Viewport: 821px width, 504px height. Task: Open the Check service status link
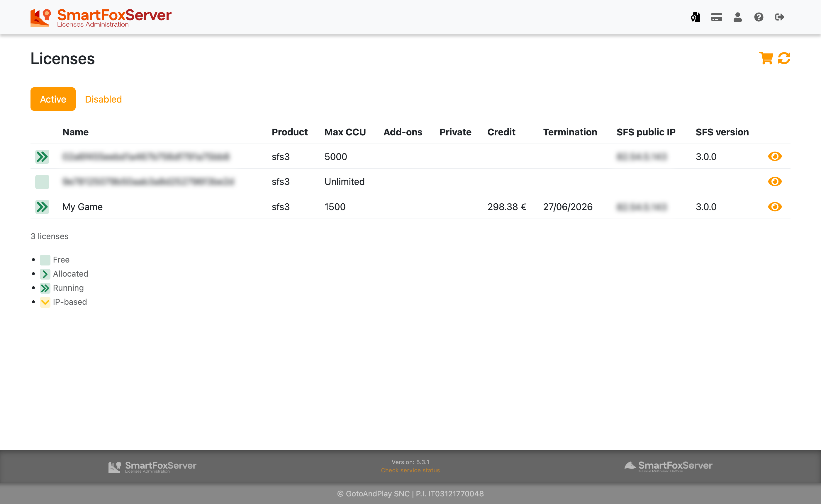410,470
